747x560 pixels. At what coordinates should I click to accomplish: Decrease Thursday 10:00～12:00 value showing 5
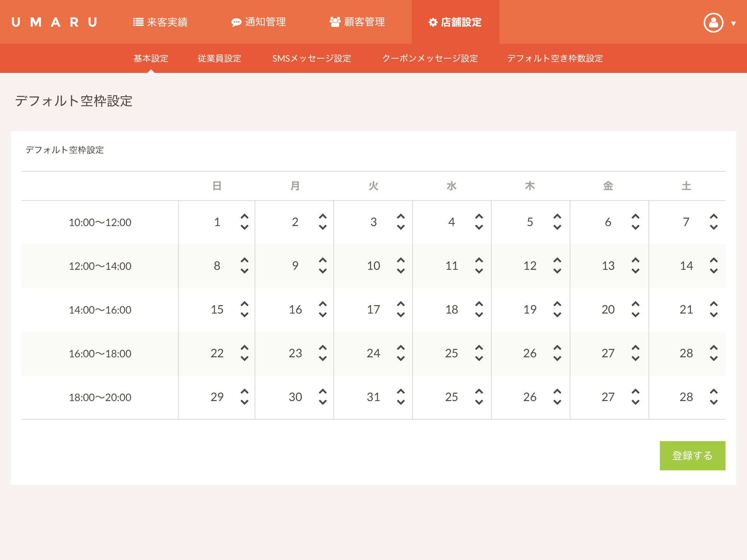[x=557, y=227]
